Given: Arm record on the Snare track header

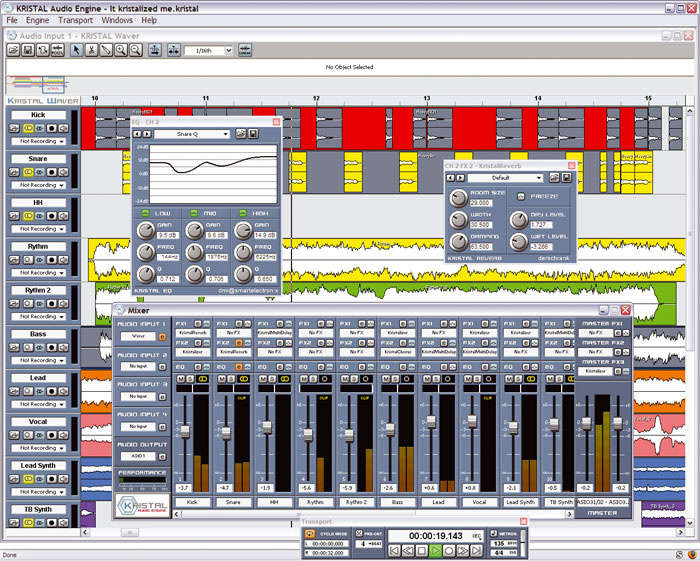Looking at the screenshot, I should [x=52, y=172].
